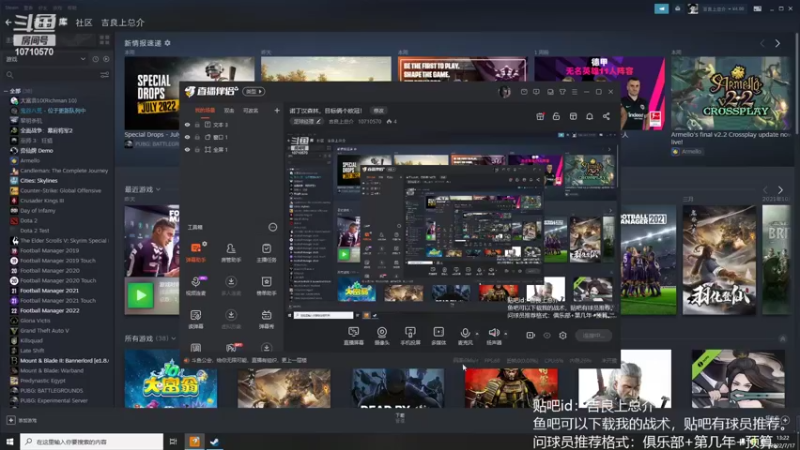Toggle lock on 文本 3 source
Viewport: 800px width, 450px height.
197,124
